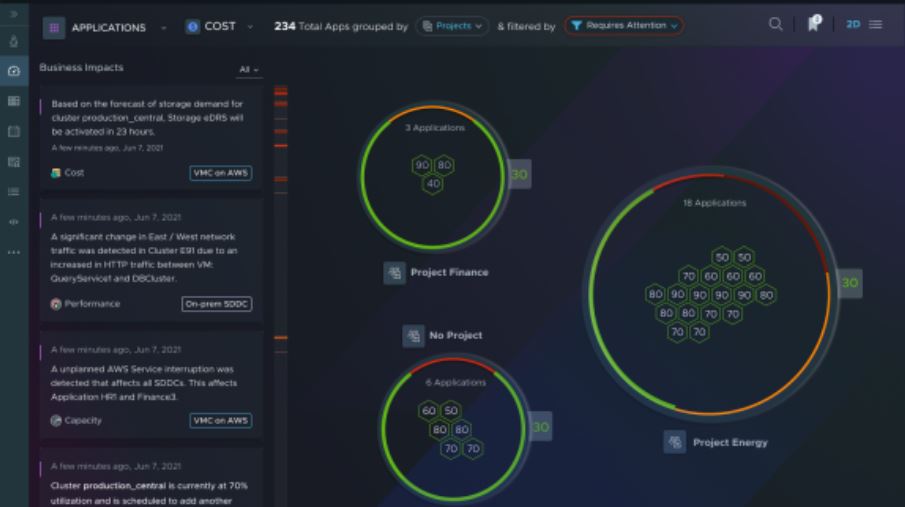Open the code brackets icon in sidebar
This screenshot has height=507, width=905.
pos(14,222)
